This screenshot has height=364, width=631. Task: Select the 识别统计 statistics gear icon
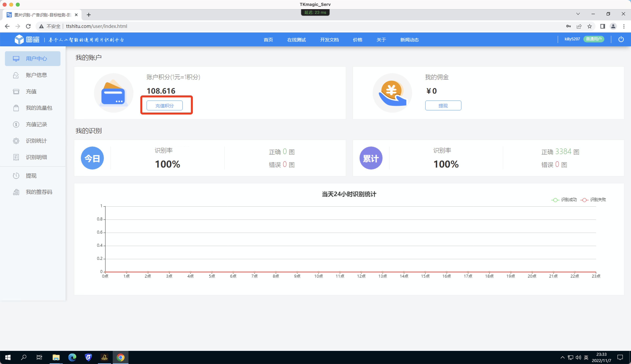(x=16, y=141)
